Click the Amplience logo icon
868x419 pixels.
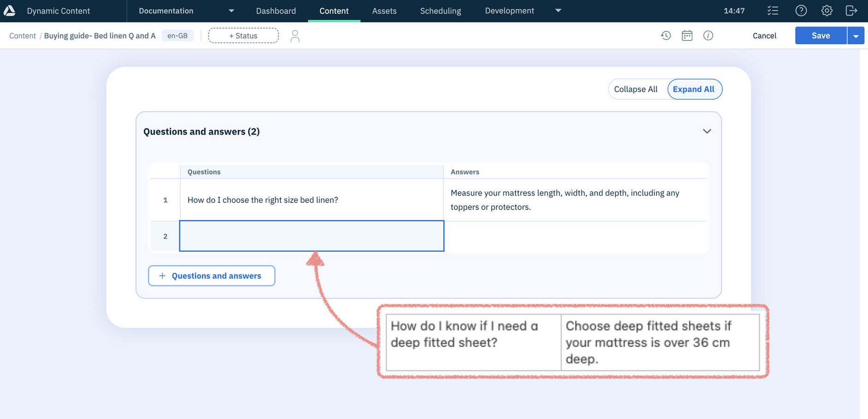[10, 11]
